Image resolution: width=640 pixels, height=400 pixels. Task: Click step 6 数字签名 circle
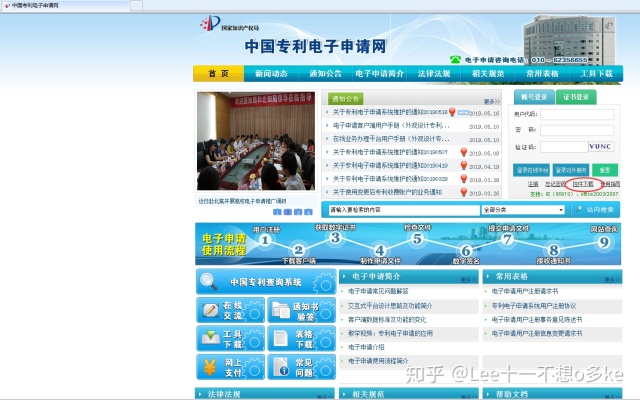pos(466,250)
